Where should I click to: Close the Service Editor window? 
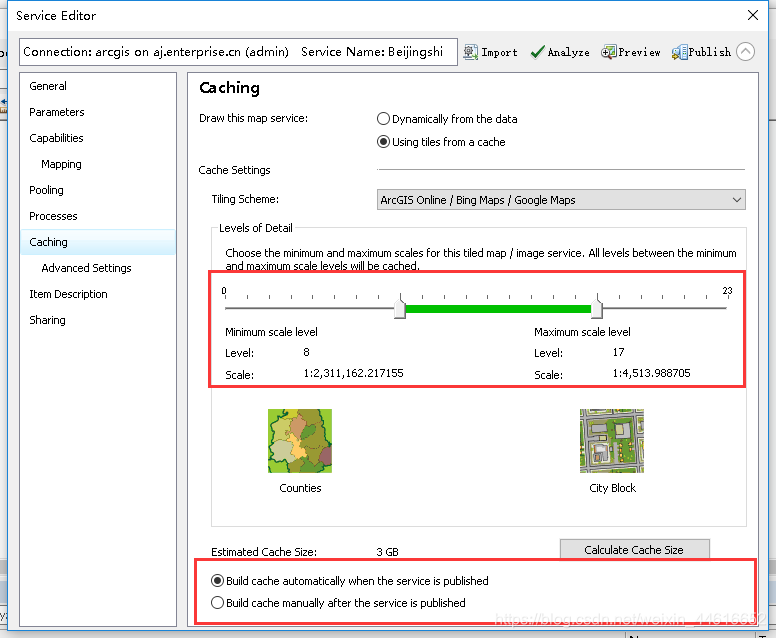tap(753, 15)
